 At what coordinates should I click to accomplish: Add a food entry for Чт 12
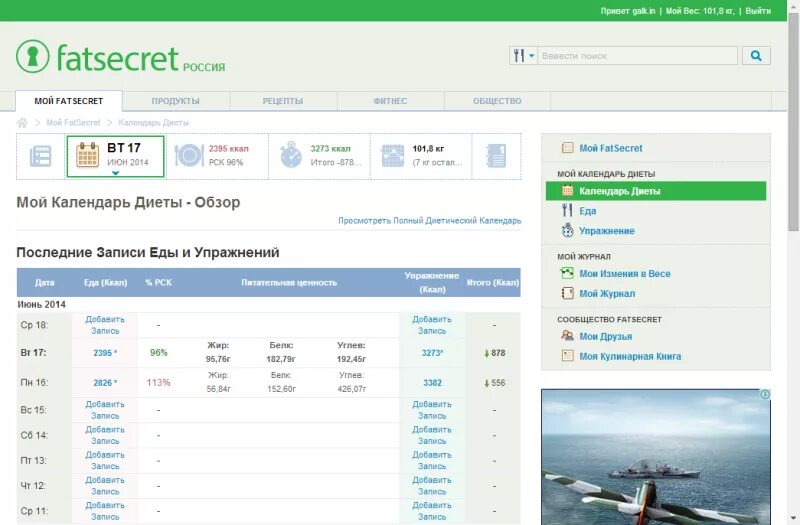tap(105, 486)
